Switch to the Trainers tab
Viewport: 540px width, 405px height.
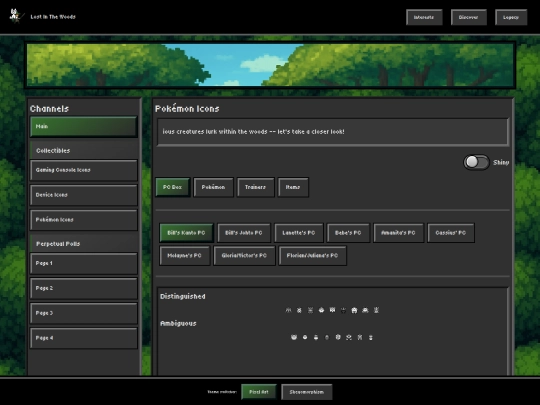(255, 187)
